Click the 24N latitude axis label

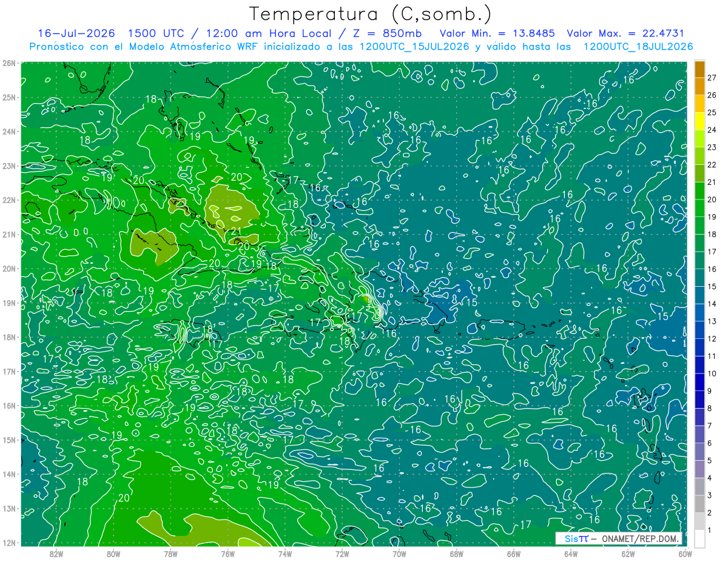(x=9, y=132)
